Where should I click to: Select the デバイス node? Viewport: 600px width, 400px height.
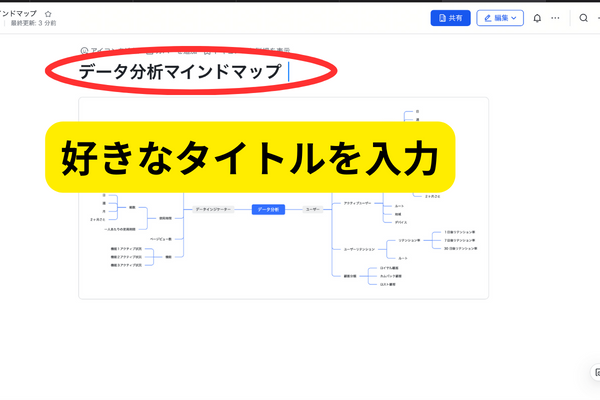[401, 222]
